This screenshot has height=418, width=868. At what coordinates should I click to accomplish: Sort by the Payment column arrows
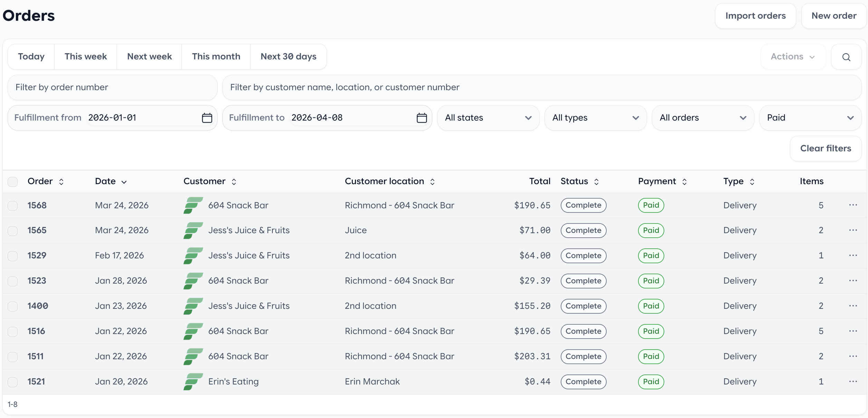pos(684,182)
